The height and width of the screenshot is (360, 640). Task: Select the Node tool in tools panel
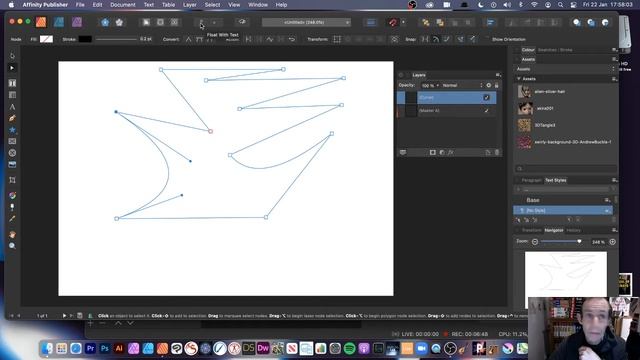pos(12,68)
